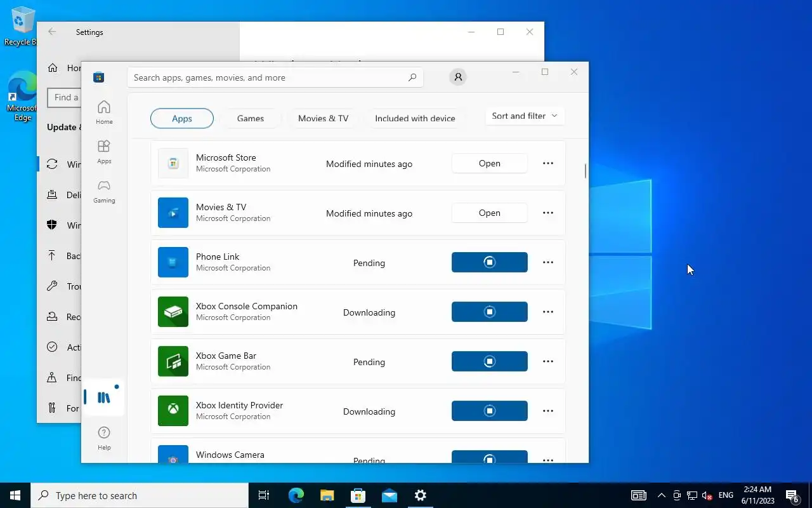Screen dimensions: 812x508
Task: Stop the Phone Link pending download
Action: pyautogui.click(x=490, y=262)
